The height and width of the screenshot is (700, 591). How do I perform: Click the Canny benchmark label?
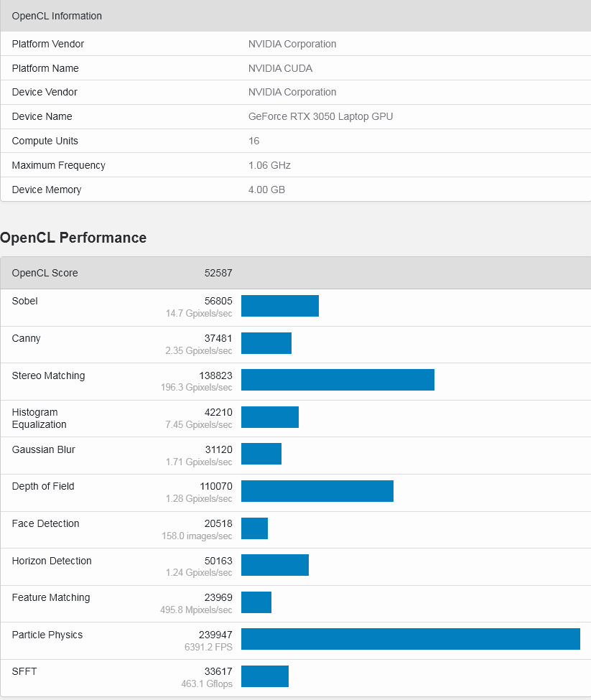tap(27, 338)
